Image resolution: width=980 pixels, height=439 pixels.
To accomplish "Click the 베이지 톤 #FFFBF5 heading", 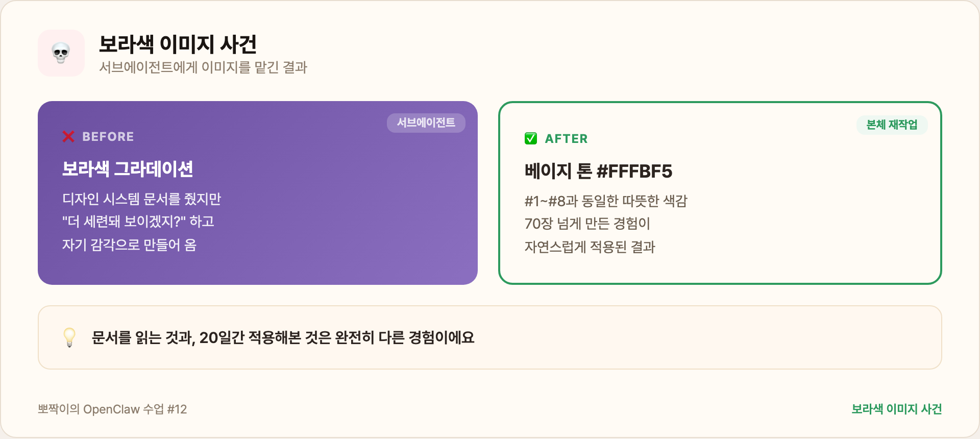I will pos(598,172).
